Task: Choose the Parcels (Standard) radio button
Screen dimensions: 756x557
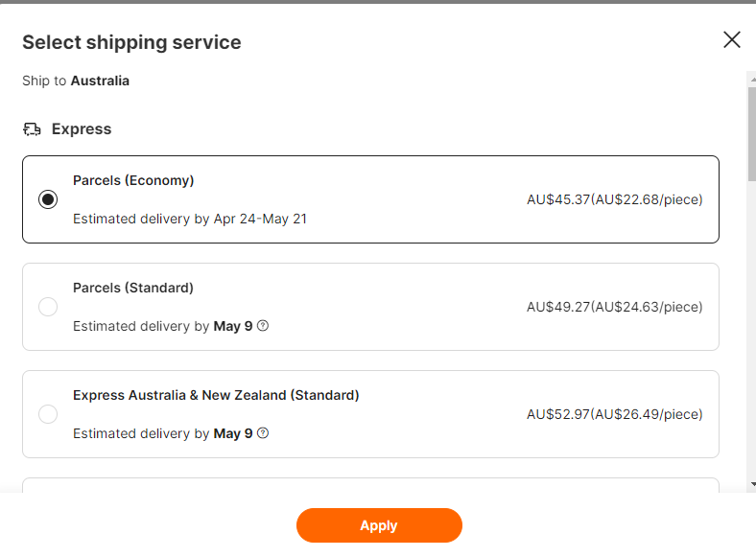Action: 48,307
